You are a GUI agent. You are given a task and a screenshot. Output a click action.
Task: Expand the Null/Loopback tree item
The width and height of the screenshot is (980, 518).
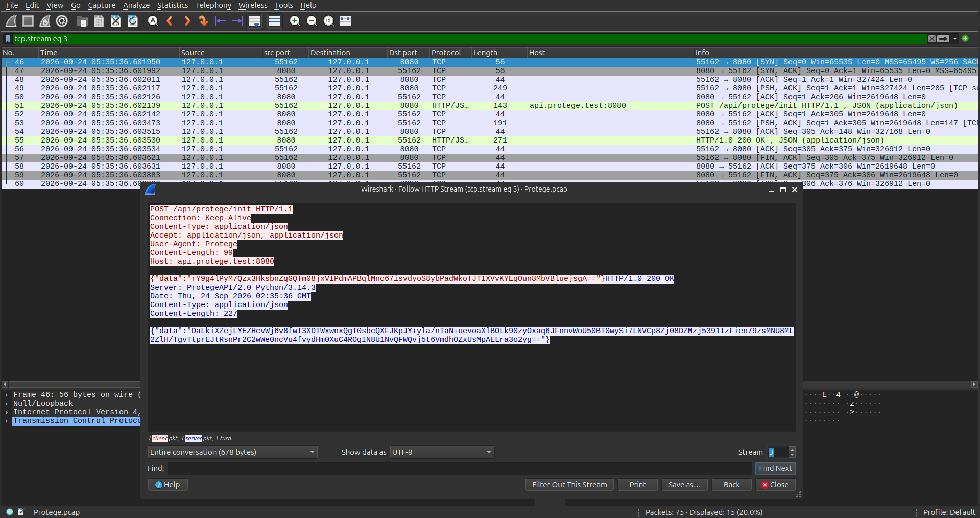tap(6, 404)
